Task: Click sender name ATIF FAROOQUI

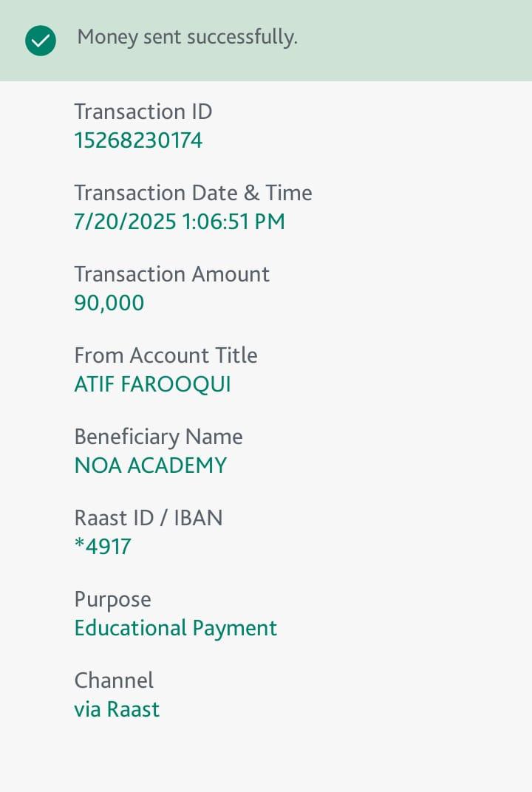Action: (152, 384)
